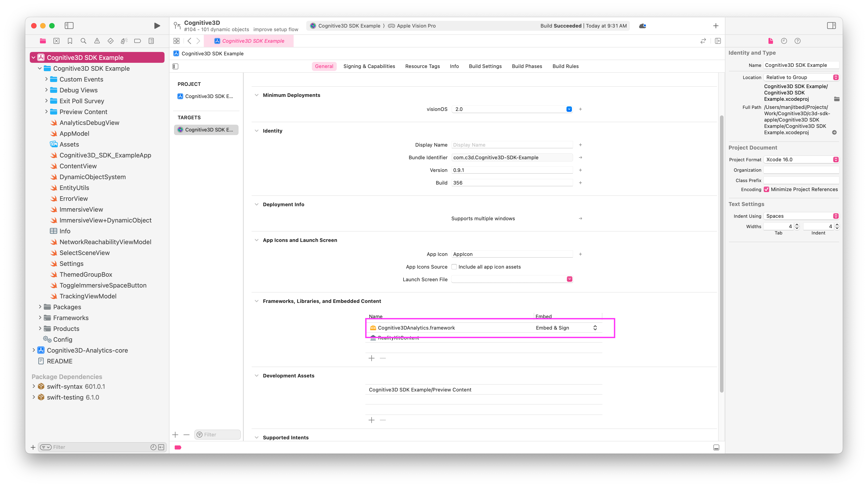Switch to the Info tab

pyautogui.click(x=454, y=66)
